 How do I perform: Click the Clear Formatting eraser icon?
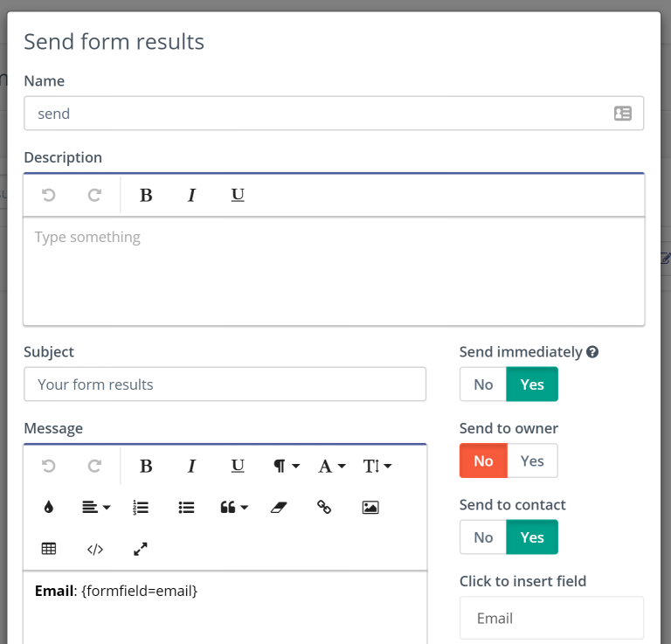click(279, 507)
